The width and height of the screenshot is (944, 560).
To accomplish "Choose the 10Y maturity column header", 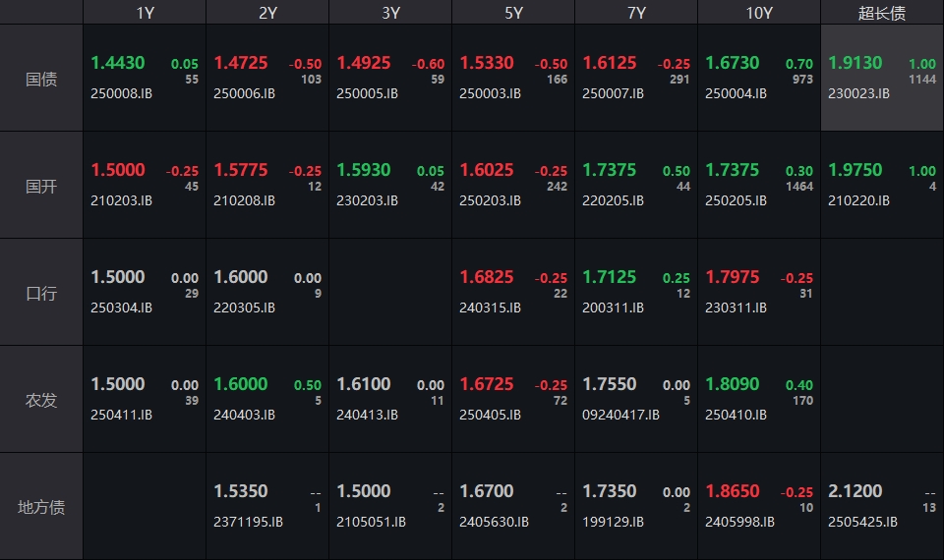I will (x=759, y=13).
